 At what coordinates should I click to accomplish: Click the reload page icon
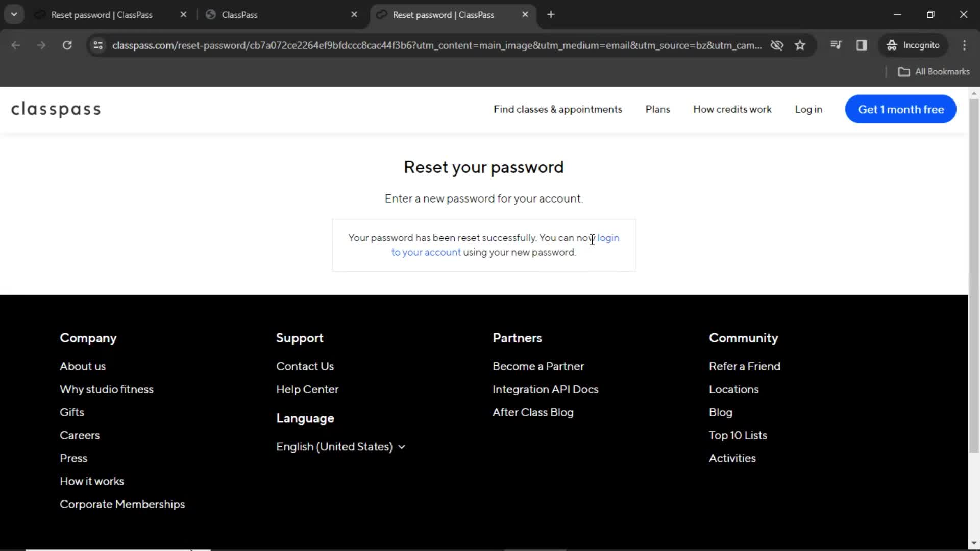tap(66, 45)
